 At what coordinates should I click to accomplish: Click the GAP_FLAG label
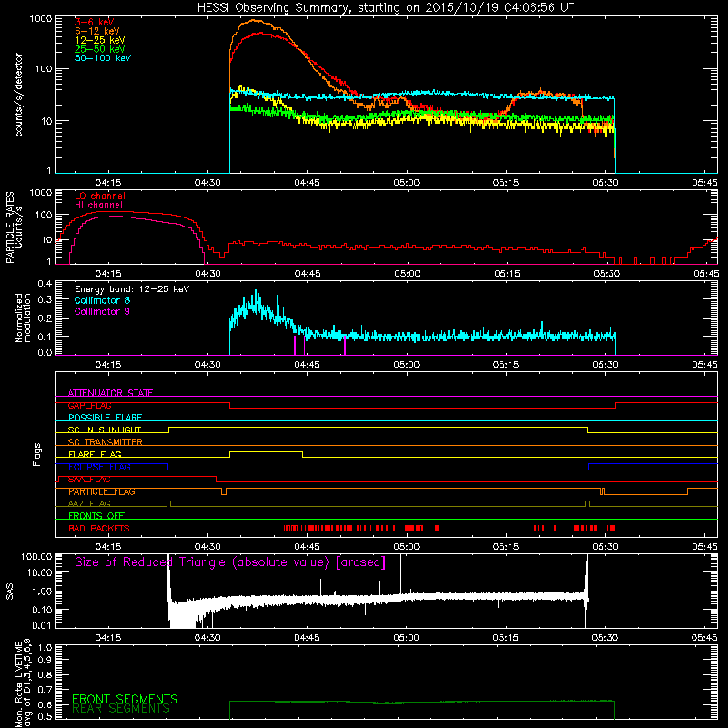point(89,405)
